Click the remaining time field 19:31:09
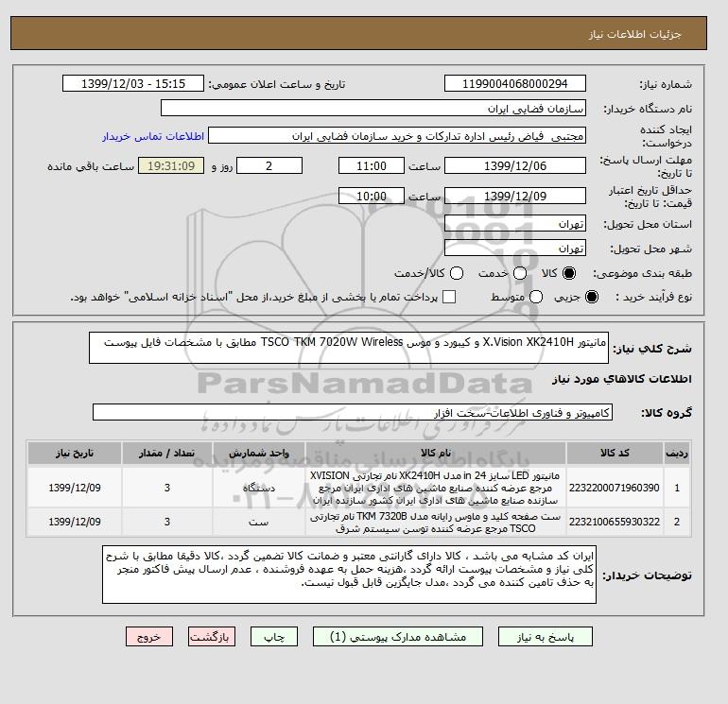728x704 pixels. pos(171,165)
